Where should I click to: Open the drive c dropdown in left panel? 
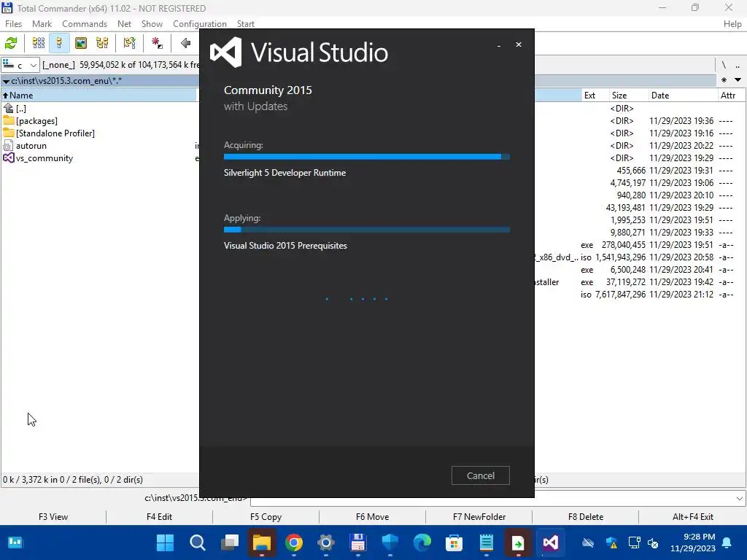tap(20, 65)
